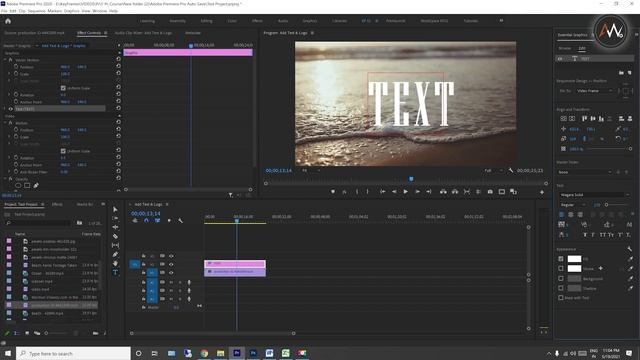This screenshot has width=640, height=360.
Task: Select the Type tool
Action: (115, 272)
